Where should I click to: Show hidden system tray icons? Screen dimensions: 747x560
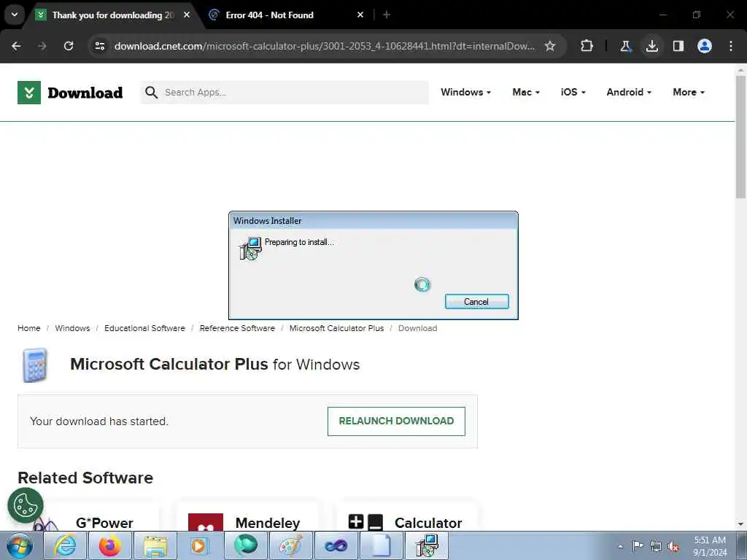620,547
